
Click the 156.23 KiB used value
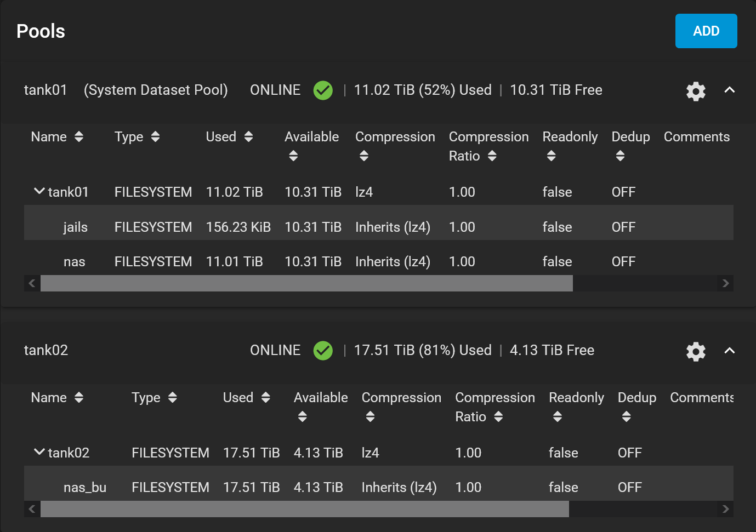click(238, 227)
